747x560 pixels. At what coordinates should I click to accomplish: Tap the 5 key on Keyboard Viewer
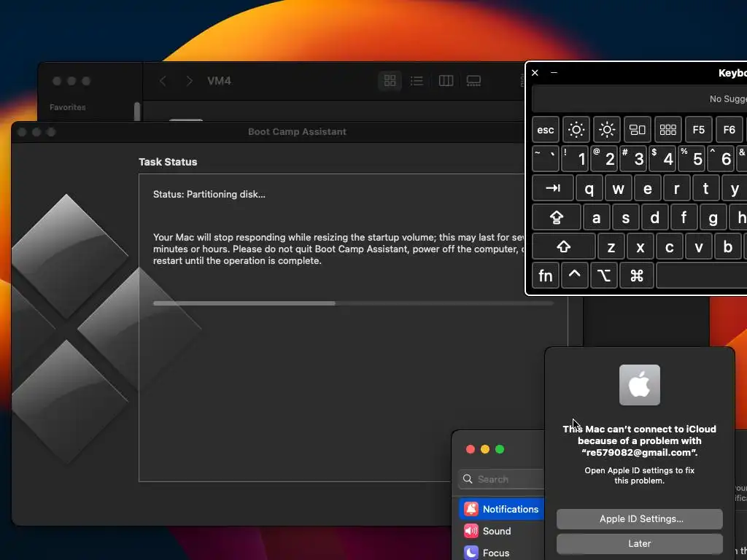pyautogui.click(x=692, y=158)
